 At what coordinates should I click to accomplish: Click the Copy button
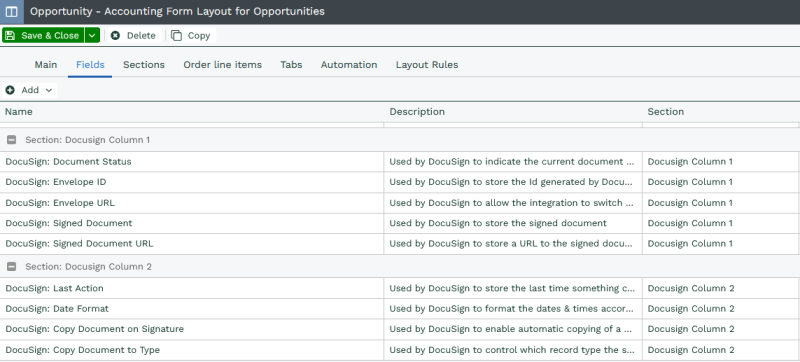coord(191,35)
